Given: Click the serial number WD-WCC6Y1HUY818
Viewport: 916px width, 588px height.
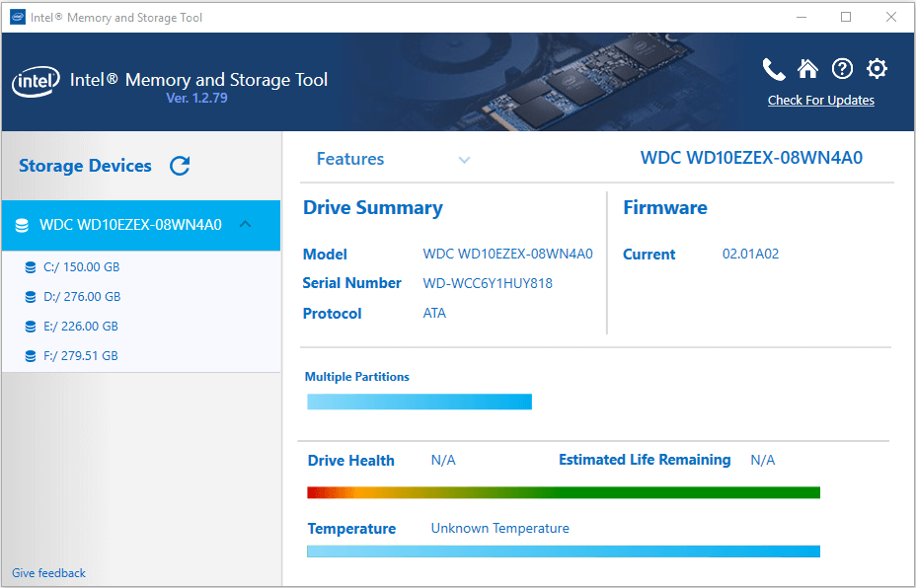Looking at the screenshot, I should pos(488,284).
